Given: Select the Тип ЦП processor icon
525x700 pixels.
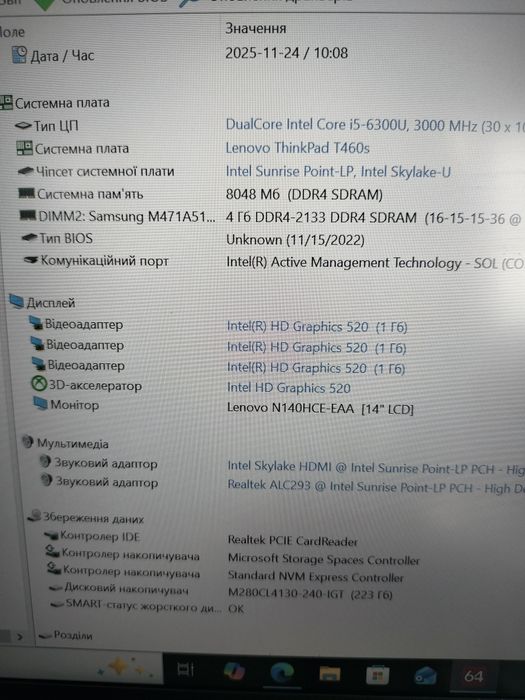Looking at the screenshot, I should 23,126.
